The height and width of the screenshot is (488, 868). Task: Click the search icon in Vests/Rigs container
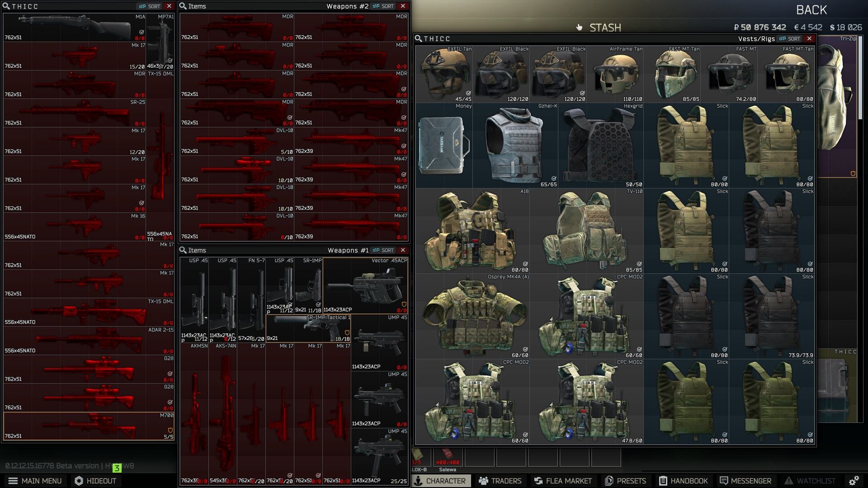[x=419, y=39]
